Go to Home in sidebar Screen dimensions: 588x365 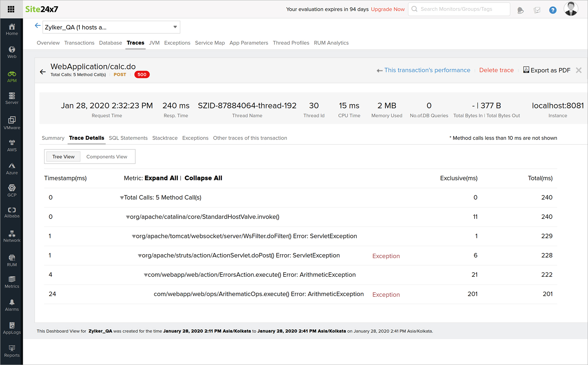(x=12, y=29)
